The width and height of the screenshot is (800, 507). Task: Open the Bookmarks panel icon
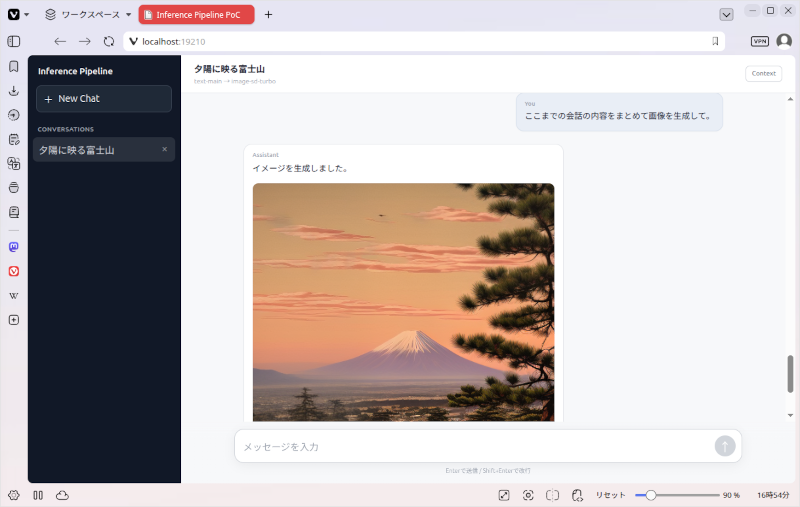14,66
